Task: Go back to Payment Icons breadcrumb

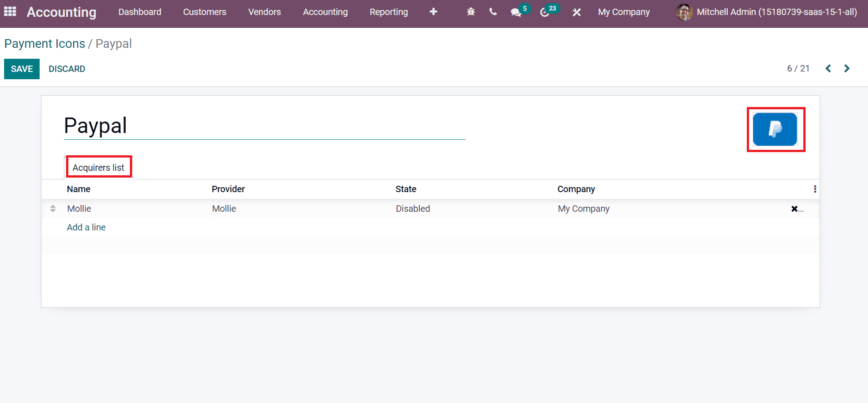Action: pyautogui.click(x=45, y=44)
